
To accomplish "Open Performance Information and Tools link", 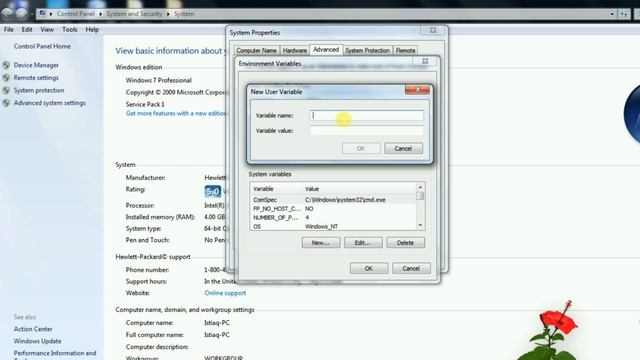I will pyautogui.click(x=55, y=355).
